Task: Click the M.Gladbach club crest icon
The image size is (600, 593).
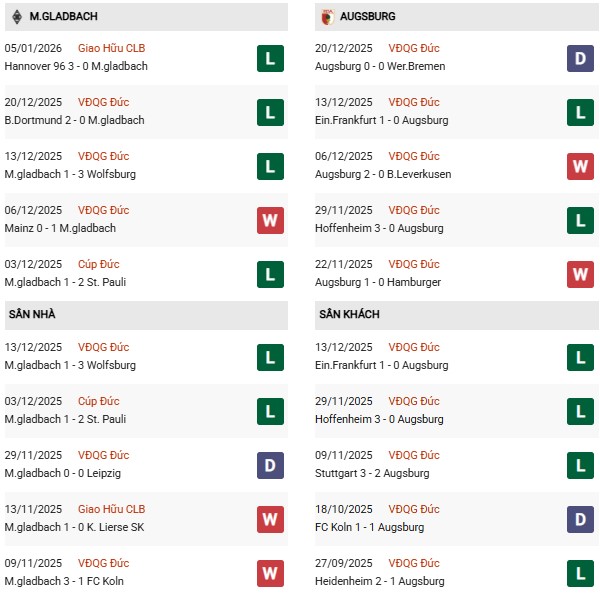Action: 19,17
